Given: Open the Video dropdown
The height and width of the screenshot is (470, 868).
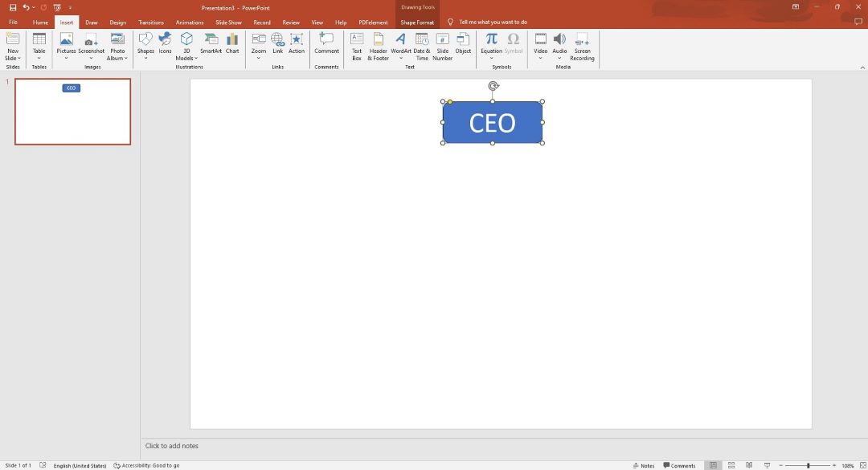Looking at the screenshot, I should point(540,58).
